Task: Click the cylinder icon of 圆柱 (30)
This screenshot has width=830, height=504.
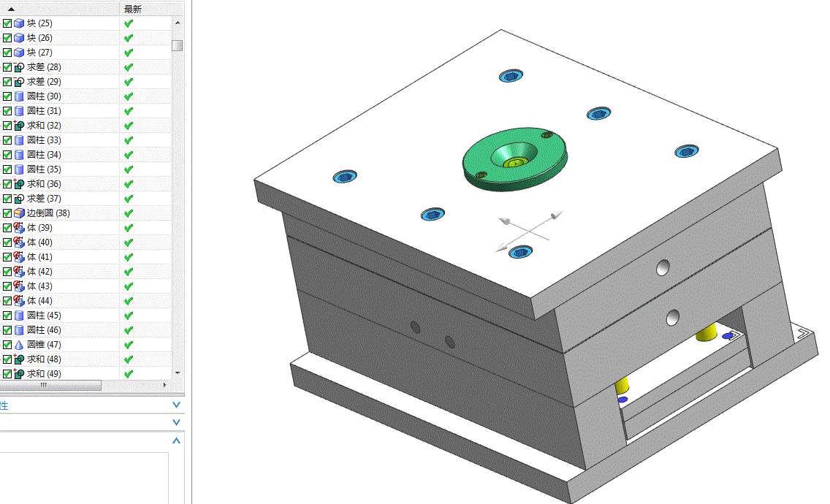Action: pyautogui.click(x=19, y=96)
